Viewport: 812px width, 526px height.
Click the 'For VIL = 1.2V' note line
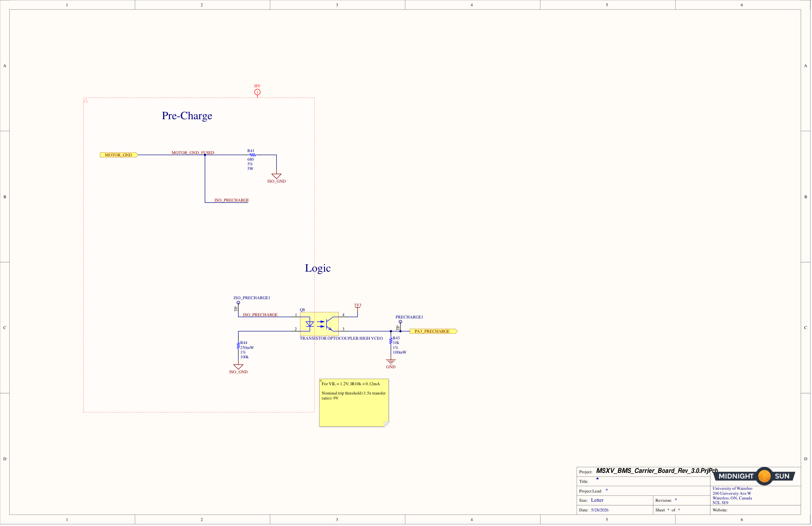click(351, 384)
